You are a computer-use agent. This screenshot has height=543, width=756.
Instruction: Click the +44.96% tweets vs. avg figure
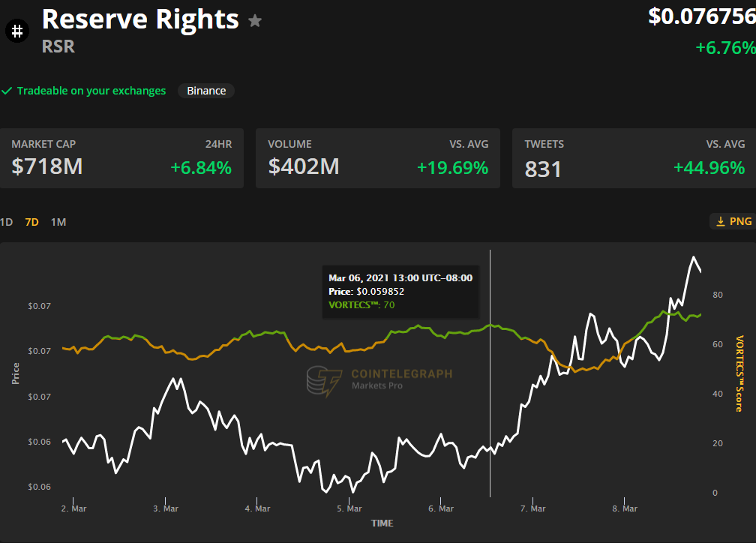click(x=709, y=168)
